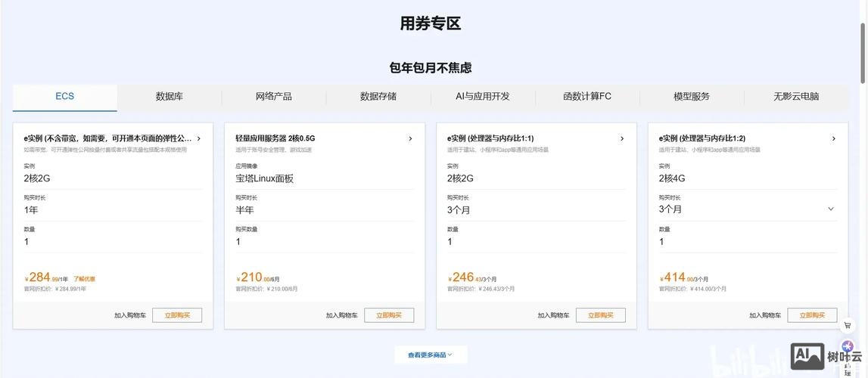Viewport: 868px width, 378px height.
Task: Add the ¥414.00 2核4G instance to cart
Action: point(765,315)
